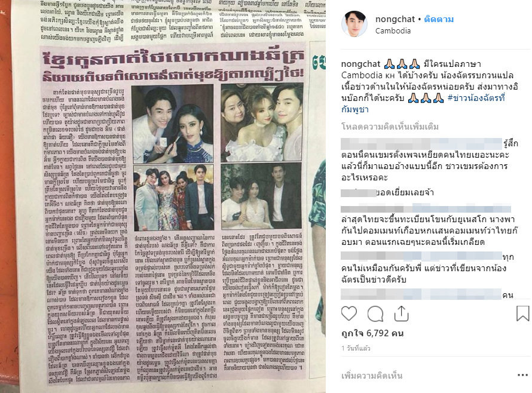Viewport: 532px width, 393px height.
Task: Open comments with the speech bubble icon
Action: [x=375, y=314]
